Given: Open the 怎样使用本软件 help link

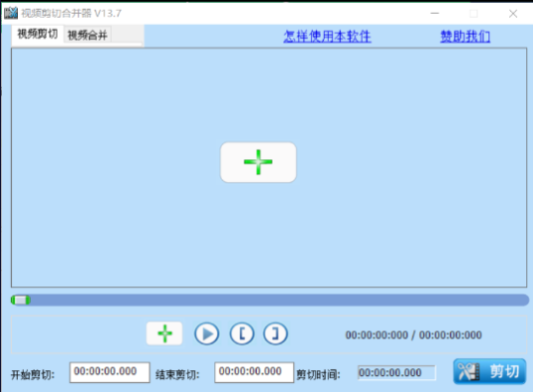Looking at the screenshot, I should pos(327,37).
